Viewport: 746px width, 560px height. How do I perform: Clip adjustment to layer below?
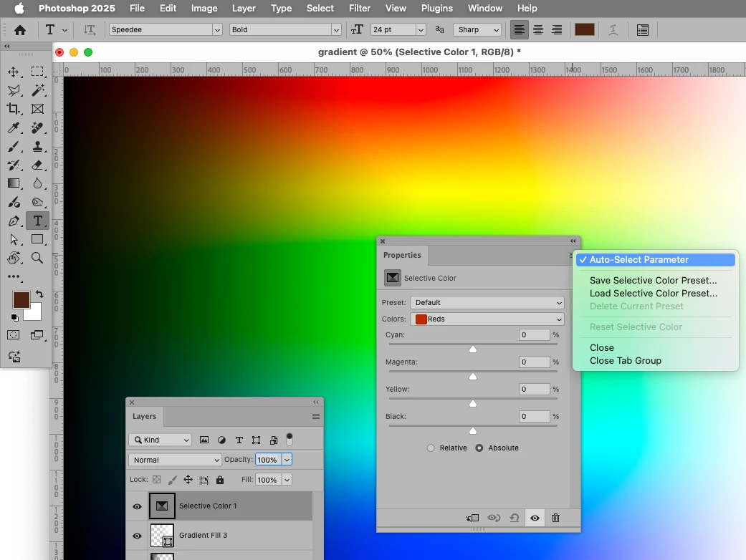472,518
